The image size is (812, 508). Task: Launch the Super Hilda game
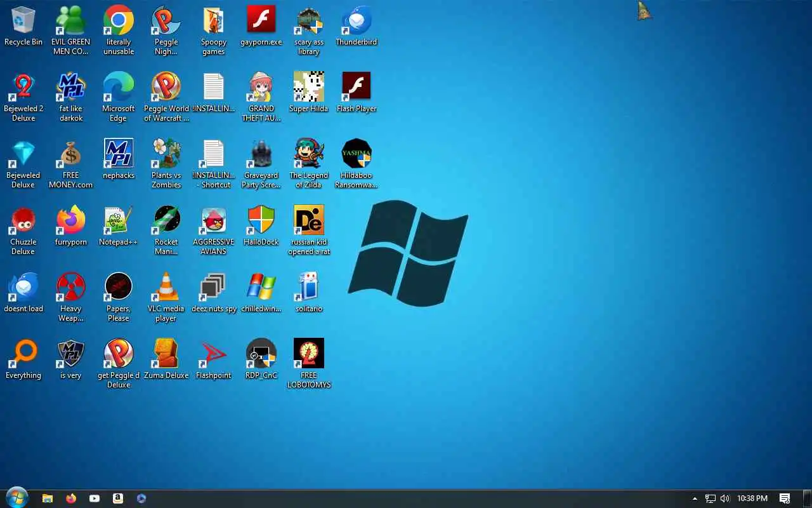[309, 93]
